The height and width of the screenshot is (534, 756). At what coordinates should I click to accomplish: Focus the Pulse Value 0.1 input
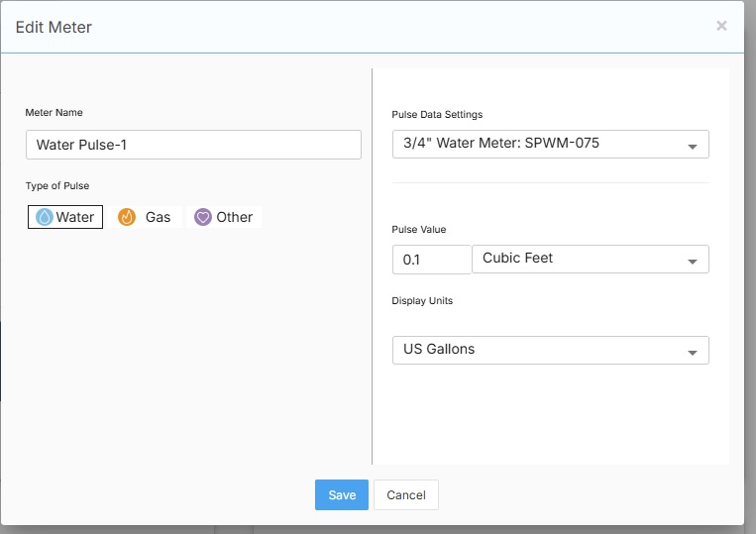pyautogui.click(x=432, y=260)
